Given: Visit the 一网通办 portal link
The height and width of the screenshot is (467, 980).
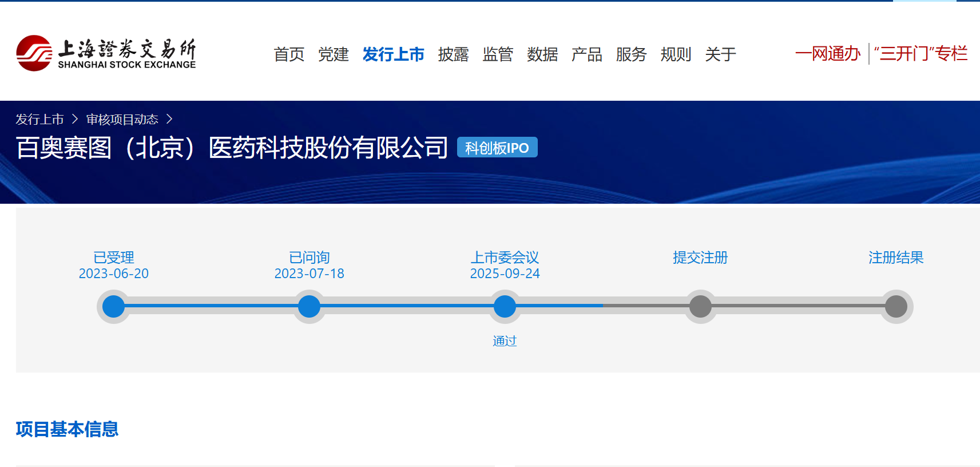Looking at the screenshot, I should point(827,54).
